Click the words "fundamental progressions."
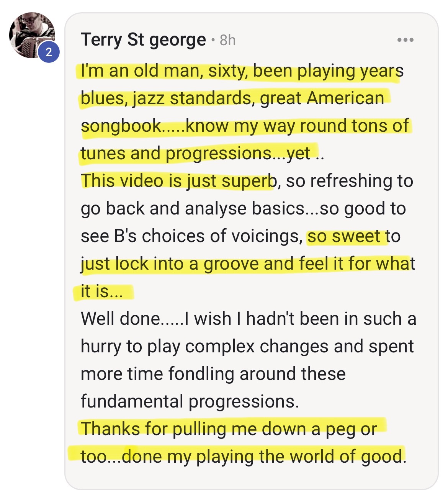 [x=190, y=401]
